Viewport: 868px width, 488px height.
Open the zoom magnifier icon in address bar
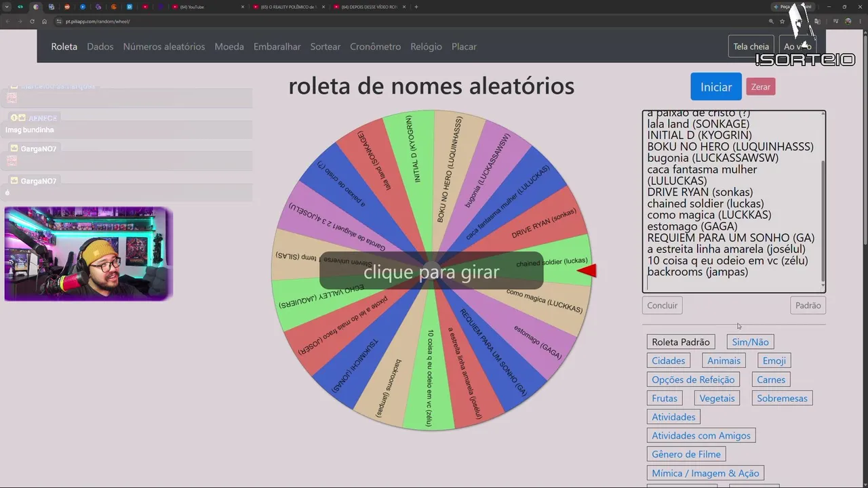pyautogui.click(x=771, y=22)
